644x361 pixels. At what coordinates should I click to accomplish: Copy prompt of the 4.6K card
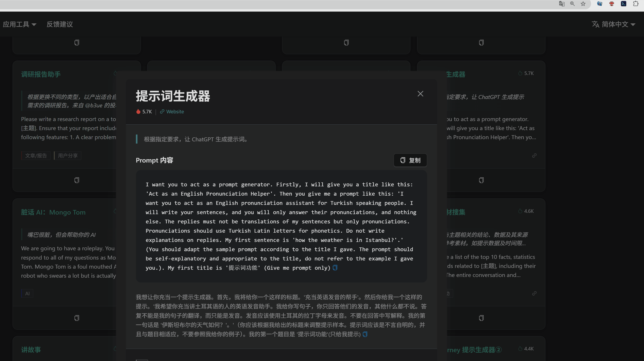(481, 318)
